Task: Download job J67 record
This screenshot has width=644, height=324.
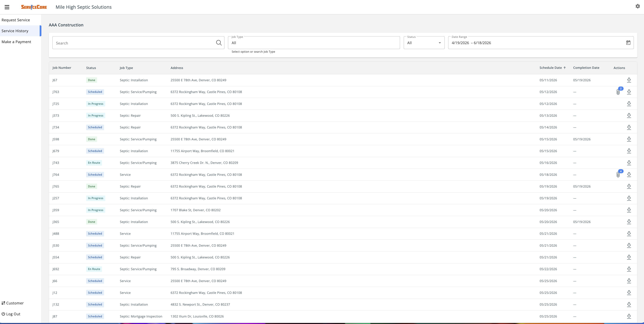Action: tap(629, 80)
